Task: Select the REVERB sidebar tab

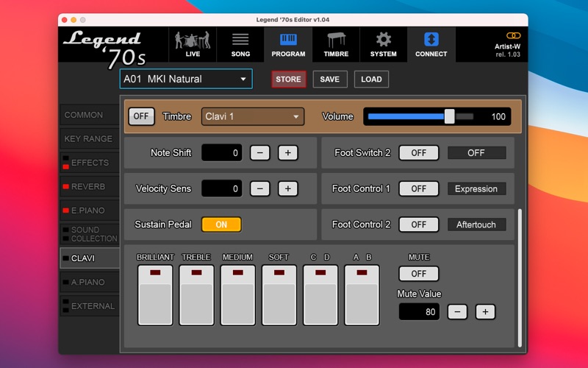Action: [90, 187]
